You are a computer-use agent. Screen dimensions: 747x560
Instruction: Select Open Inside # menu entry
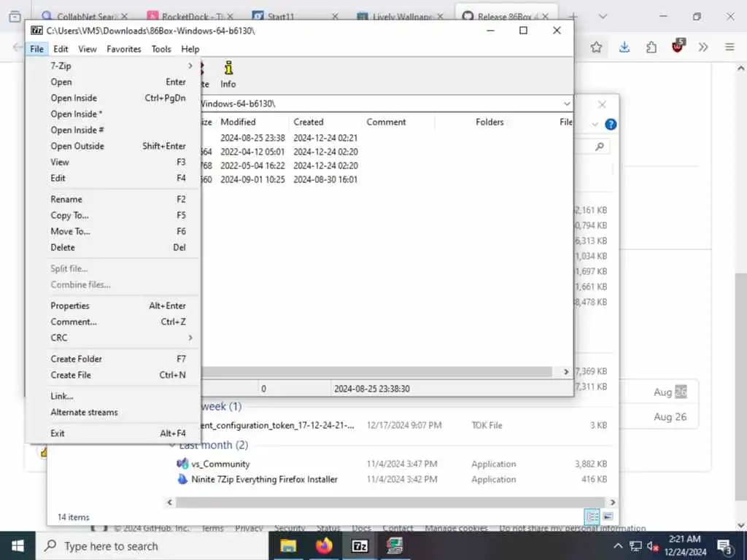[x=115, y=130]
